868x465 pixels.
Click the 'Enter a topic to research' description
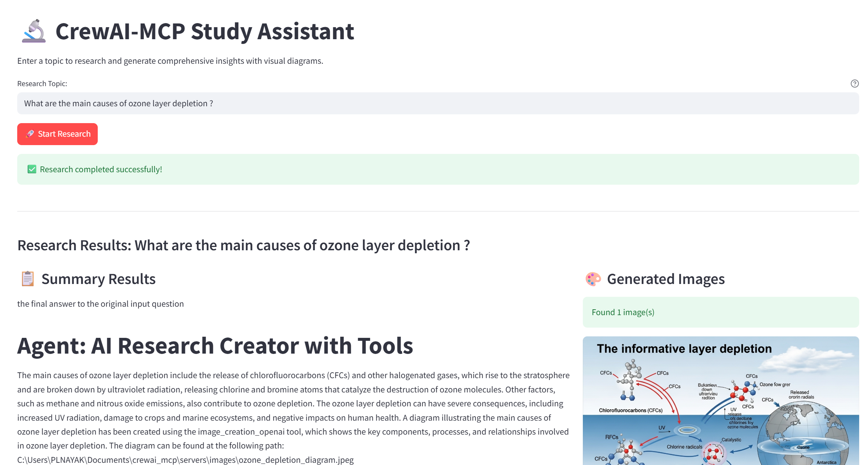(170, 61)
